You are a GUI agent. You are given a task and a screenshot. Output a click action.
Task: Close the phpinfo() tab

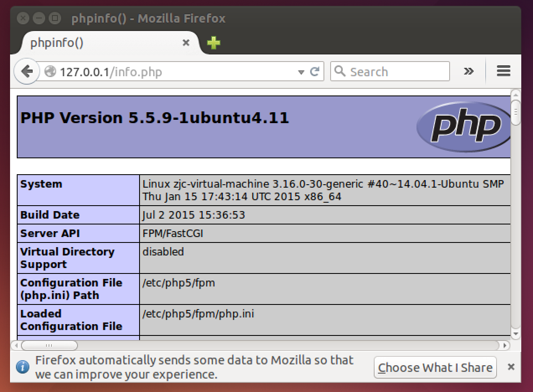[186, 43]
